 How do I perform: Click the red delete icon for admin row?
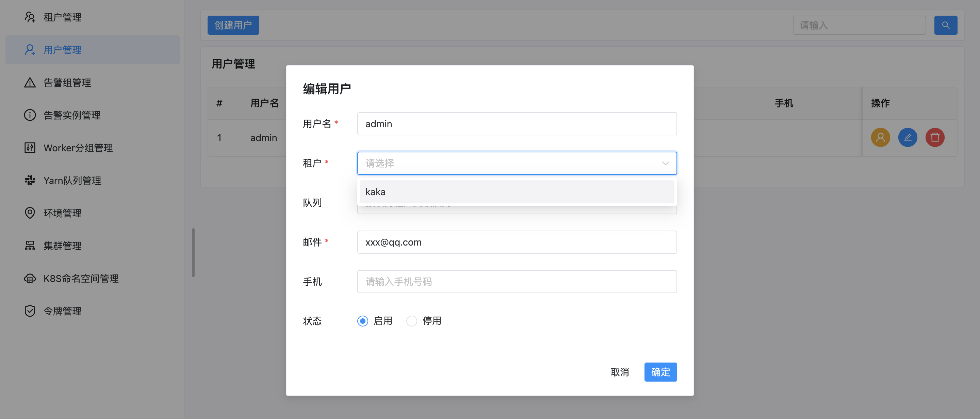click(935, 137)
